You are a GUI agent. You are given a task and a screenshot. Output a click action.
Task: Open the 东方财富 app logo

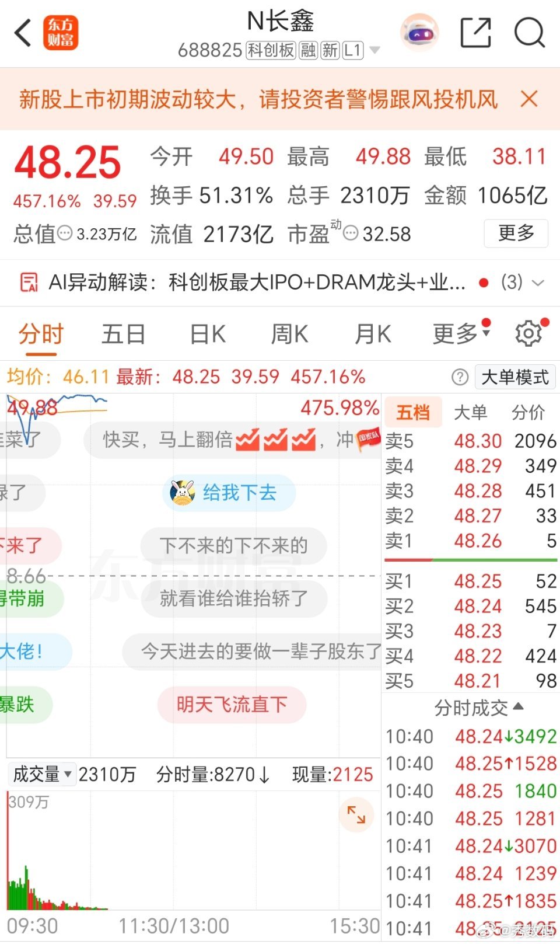coord(61,33)
